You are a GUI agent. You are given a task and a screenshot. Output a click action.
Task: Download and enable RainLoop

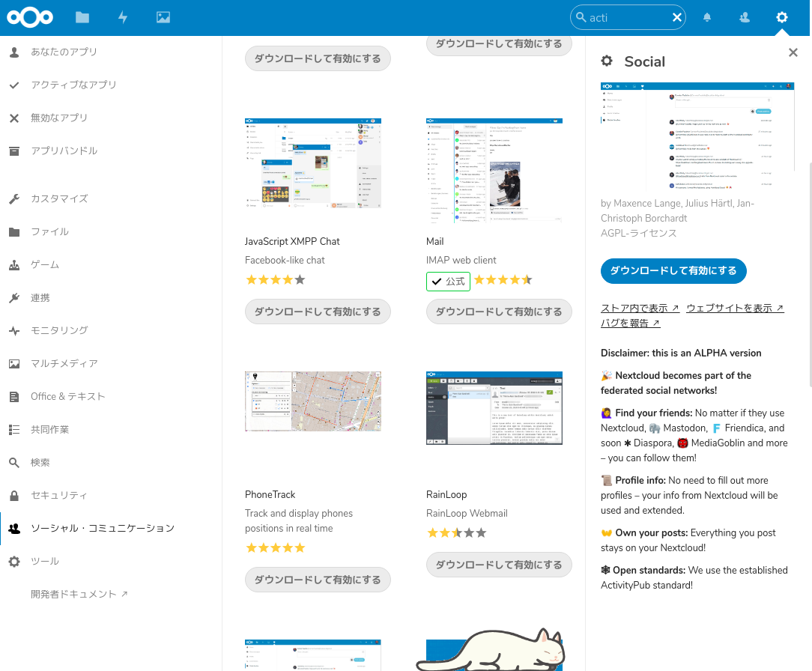[499, 565]
